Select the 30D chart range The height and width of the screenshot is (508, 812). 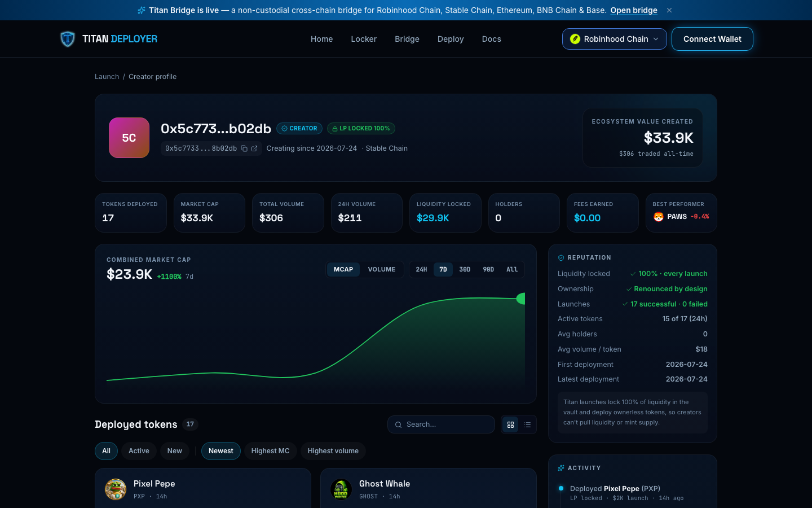pos(465,269)
